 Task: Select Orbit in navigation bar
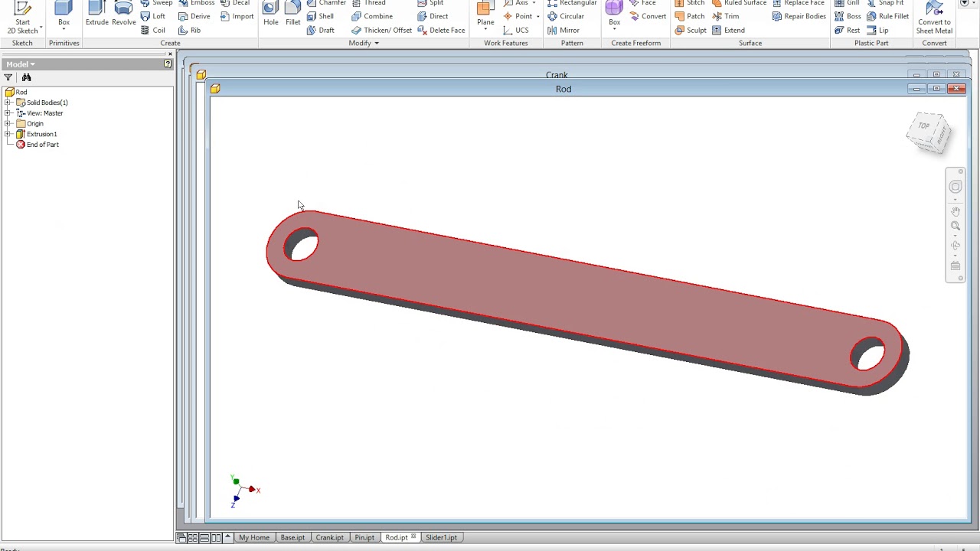(x=955, y=246)
